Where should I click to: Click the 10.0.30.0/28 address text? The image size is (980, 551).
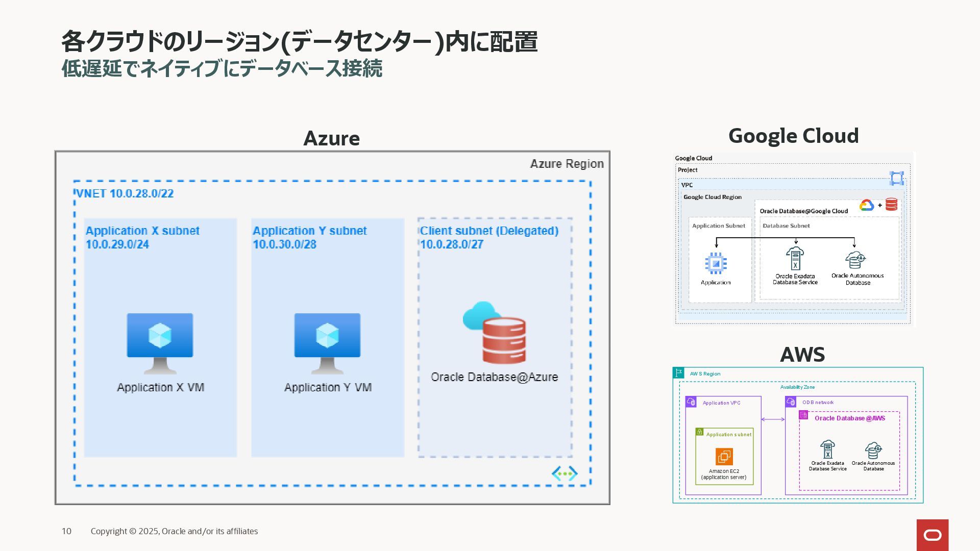pos(285,244)
